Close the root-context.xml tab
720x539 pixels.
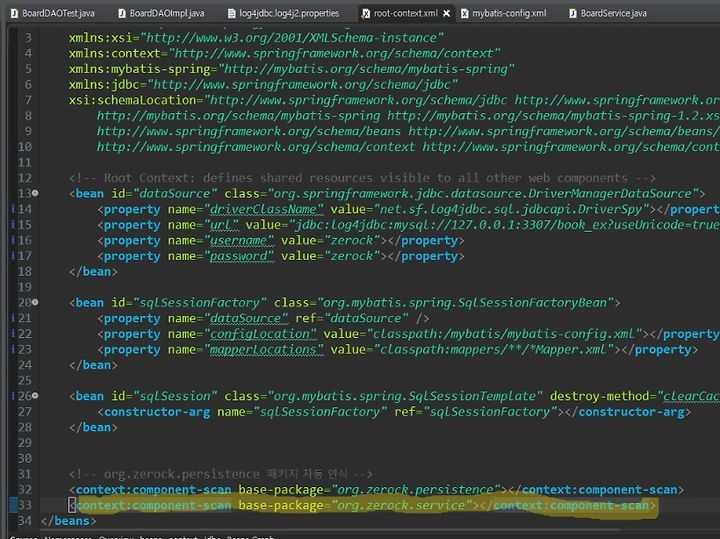(446, 13)
